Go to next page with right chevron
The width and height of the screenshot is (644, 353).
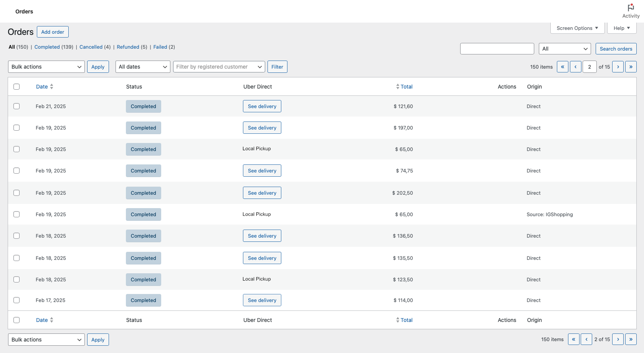(618, 66)
